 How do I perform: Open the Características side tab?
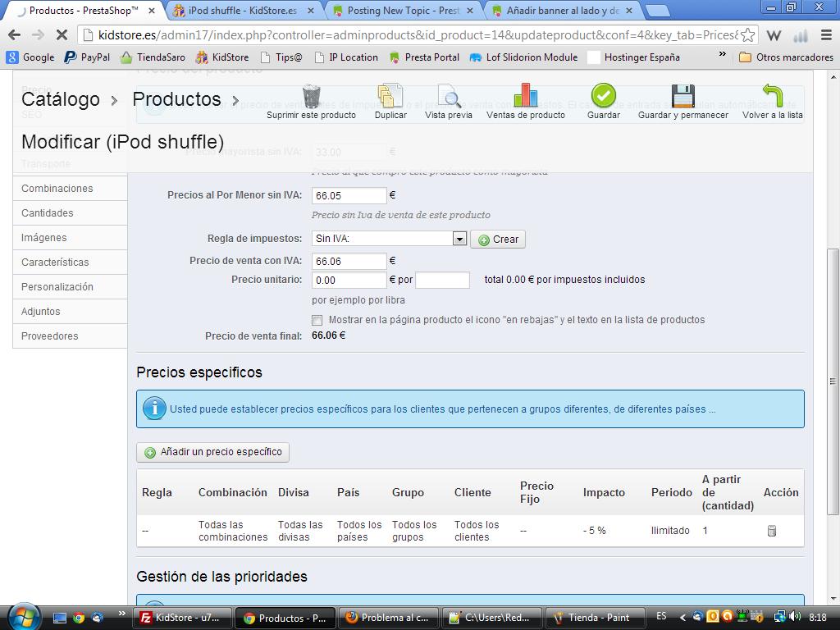tap(71, 262)
